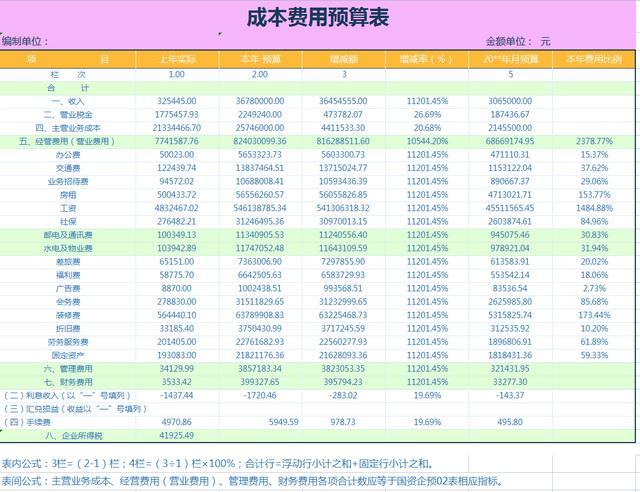This screenshot has width=640, height=492.
Task: Select the 邮电及通讯费 row label
Action: (x=68, y=235)
